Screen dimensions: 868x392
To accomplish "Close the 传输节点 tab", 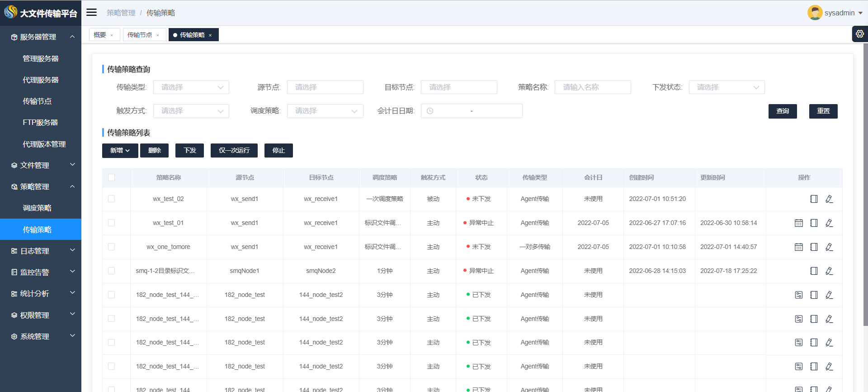I will (158, 35).
